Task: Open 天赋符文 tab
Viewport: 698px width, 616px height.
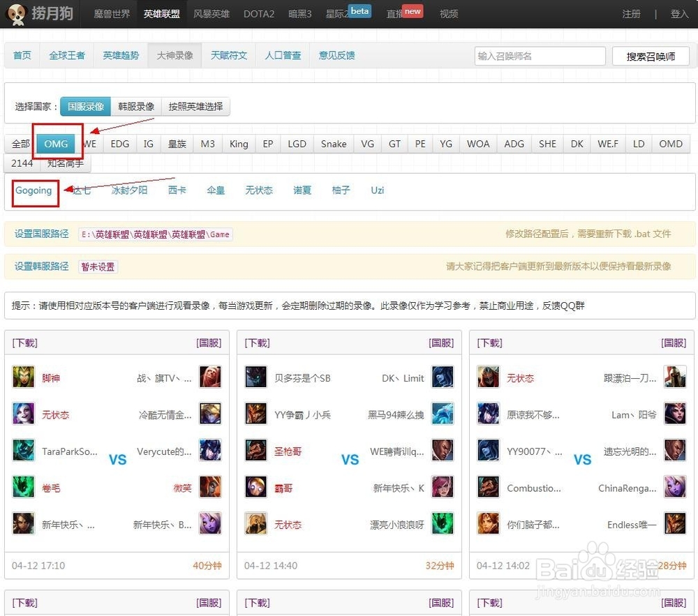Action: coord(228,56)
